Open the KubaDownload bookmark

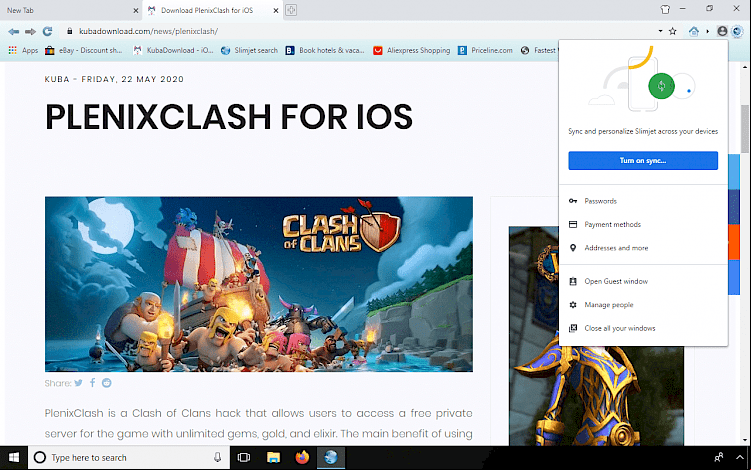[173, 50]
